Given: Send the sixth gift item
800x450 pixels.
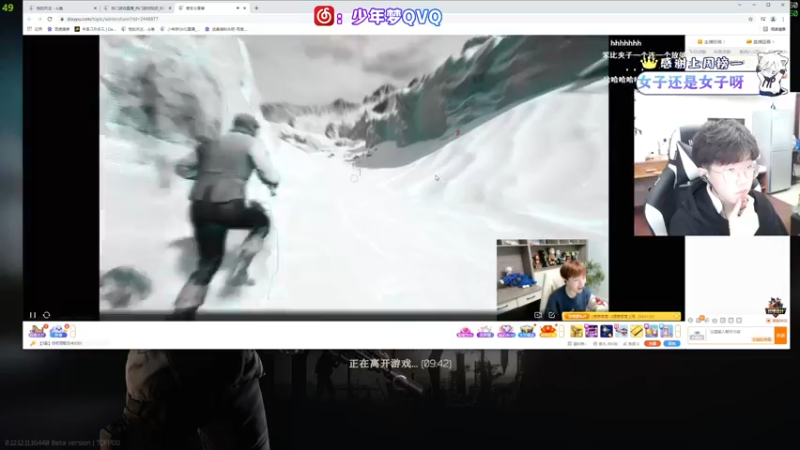Looking at the screenshot, I should pos(652,332).
